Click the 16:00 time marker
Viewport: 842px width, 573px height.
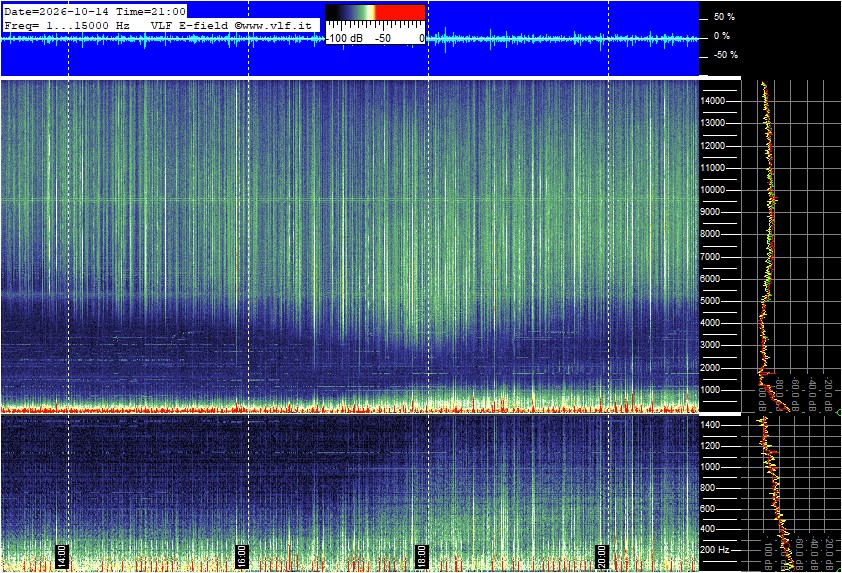click(x=242, y=557)
